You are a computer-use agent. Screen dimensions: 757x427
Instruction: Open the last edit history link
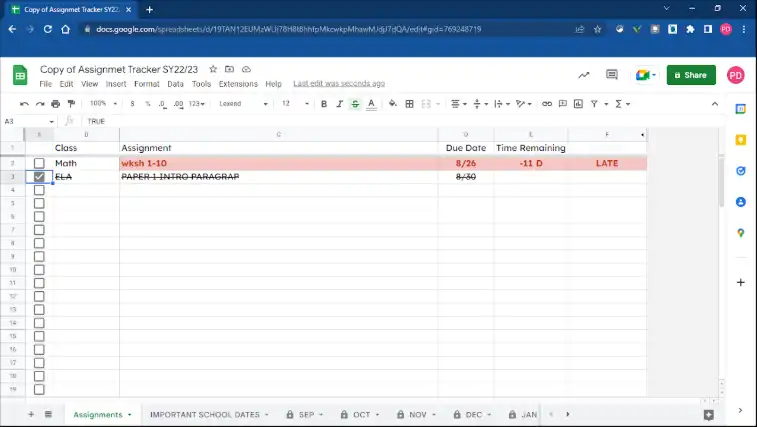[x=339, y=84]
